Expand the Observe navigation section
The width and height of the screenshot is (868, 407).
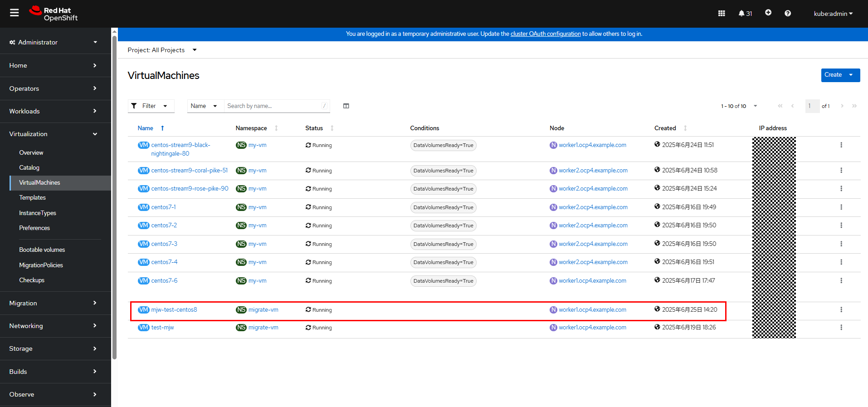coord(55,394)
